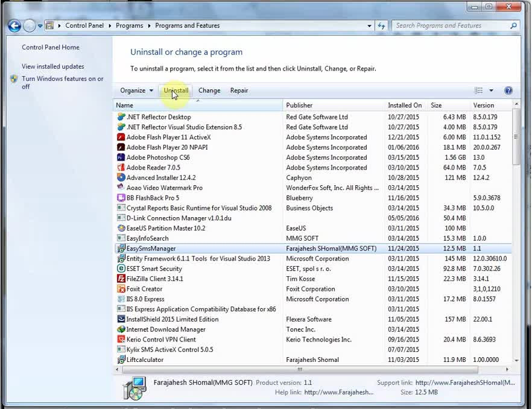Click the Forward navigation arrow button
This screenshot has width=532, height=409.
coord(30,26)
